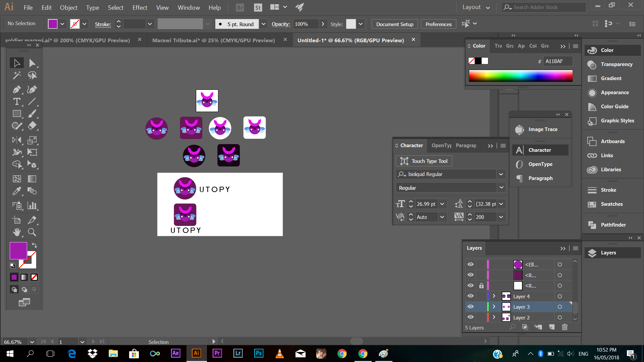Delete selection using Layers trash icon
The image size is (644, 362).
(565, 327)
